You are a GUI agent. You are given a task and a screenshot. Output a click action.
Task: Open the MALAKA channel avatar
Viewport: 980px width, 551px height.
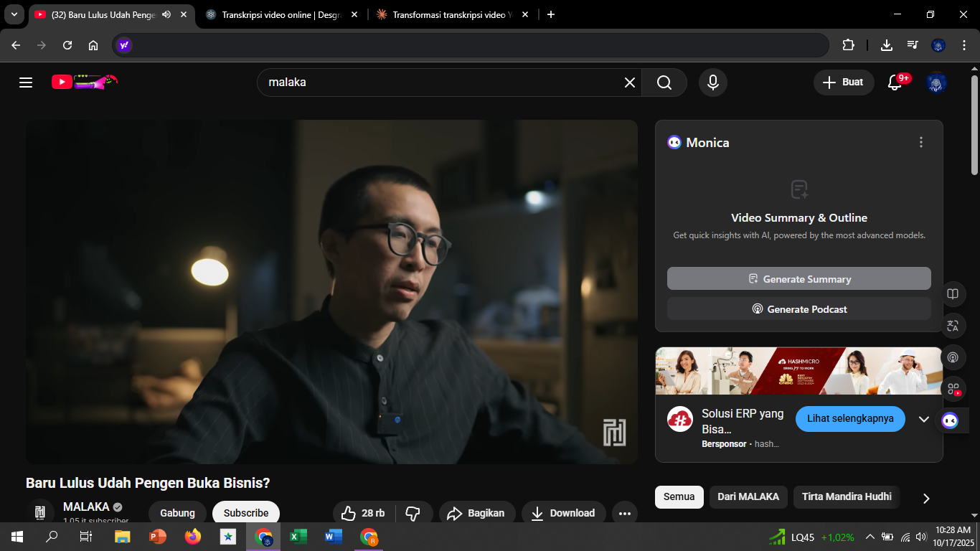click(41, 512)
